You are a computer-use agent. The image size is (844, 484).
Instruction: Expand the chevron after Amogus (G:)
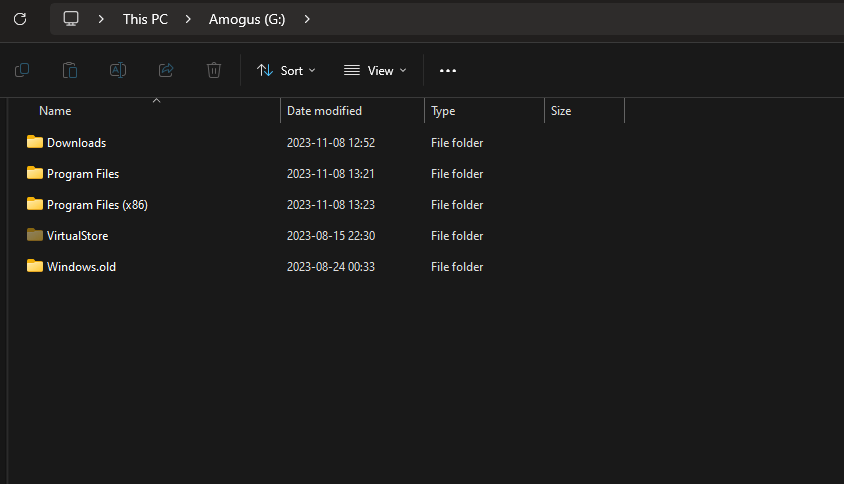307,19
